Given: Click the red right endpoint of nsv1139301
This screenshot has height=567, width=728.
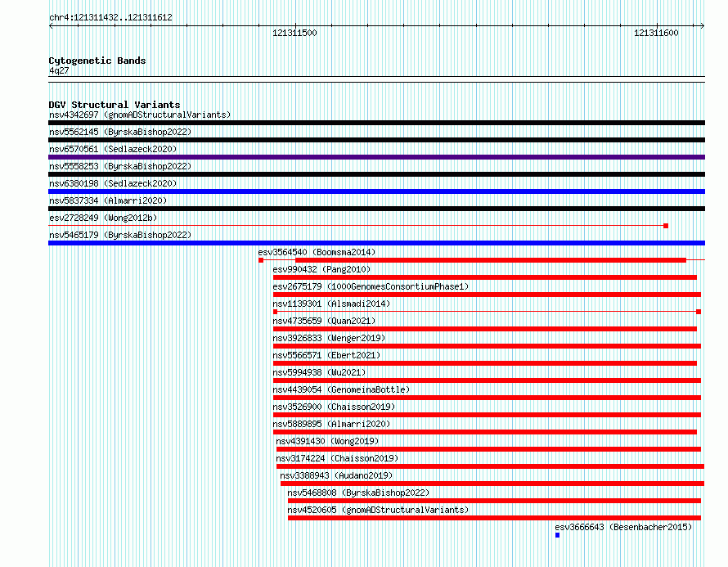Looking at the screenshot, I should [699, 312].
